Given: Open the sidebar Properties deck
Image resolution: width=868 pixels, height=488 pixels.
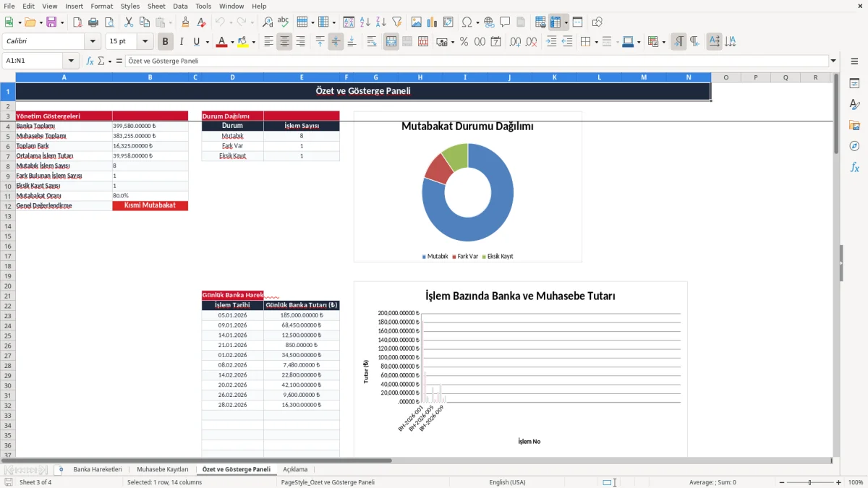Looking at the screenshot, I should tap(854, 83).
